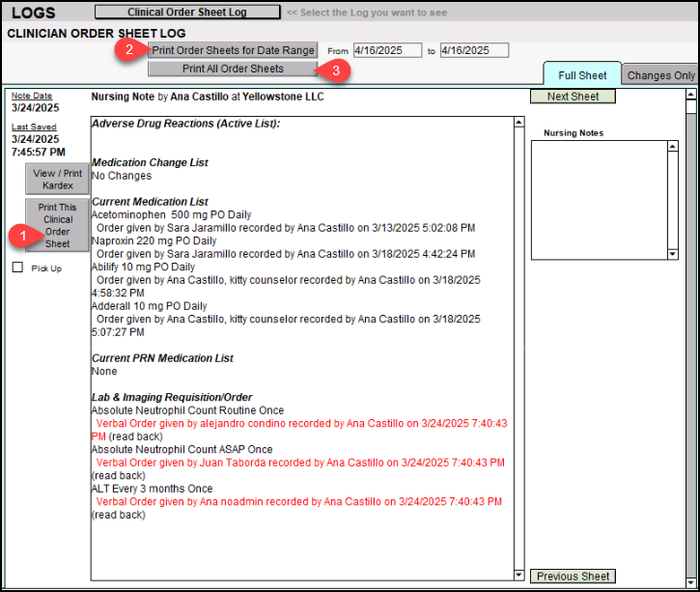Click the View / Print Kardex button

pyautogui.click(x=58, y=180)
